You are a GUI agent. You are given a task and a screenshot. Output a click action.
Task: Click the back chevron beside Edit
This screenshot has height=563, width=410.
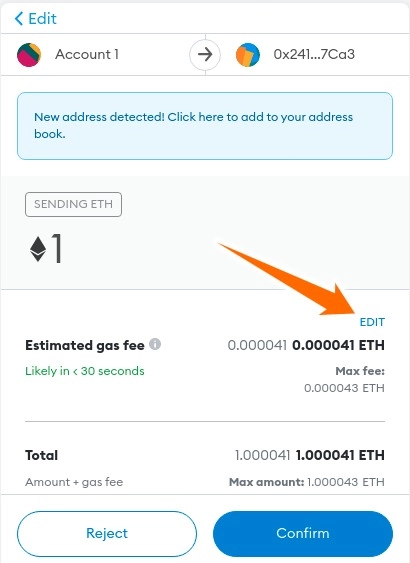pyautogui.click(x=19, y=18)
